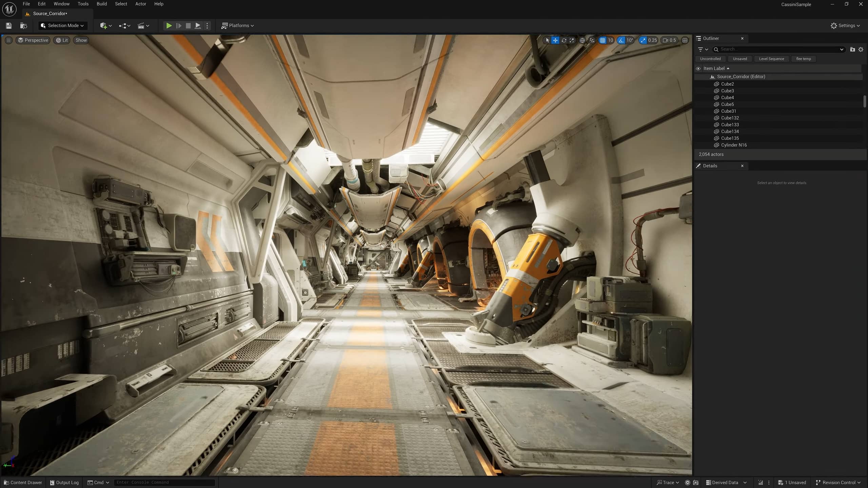Open the Selection Mode dropdown
This screenshot has width=868, height=488.
pos(63,25)
